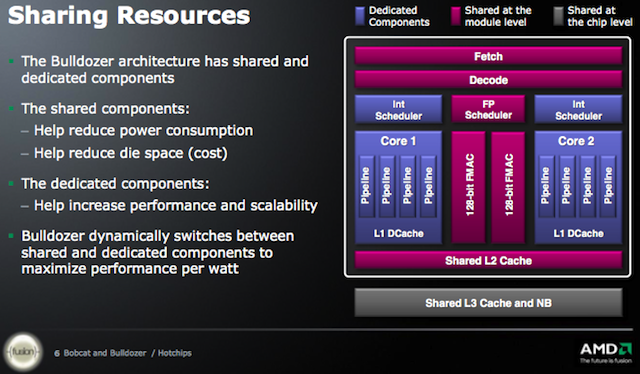
Task: Click Int Scheduler above Core 2
Action: click(x=578, y=109)
